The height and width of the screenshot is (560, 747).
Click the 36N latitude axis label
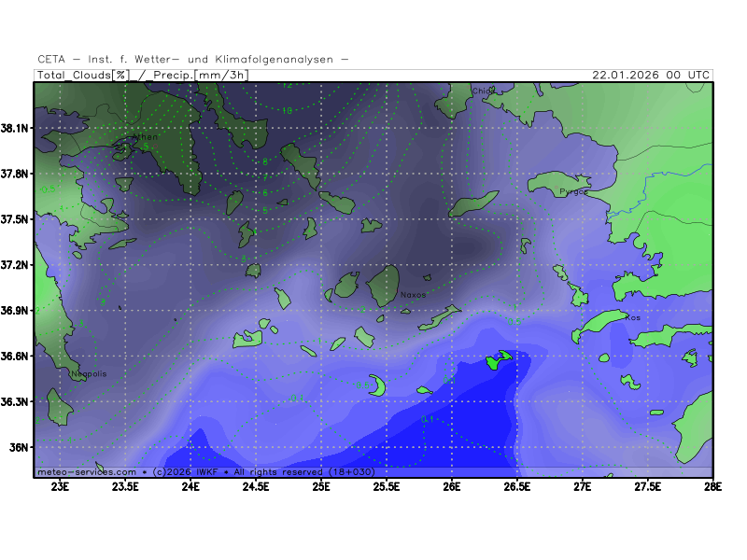pyautogui.click(x=20, y=447)
